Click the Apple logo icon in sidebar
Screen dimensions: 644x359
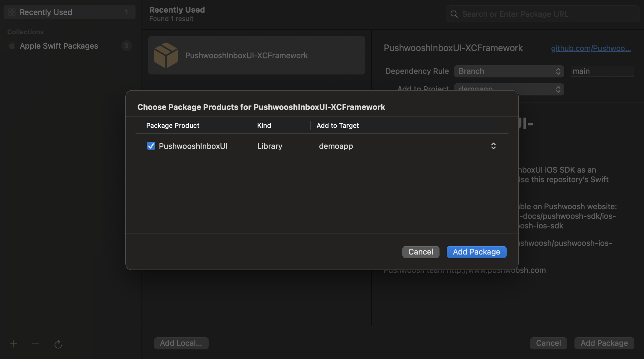click(x=12, y=46)
